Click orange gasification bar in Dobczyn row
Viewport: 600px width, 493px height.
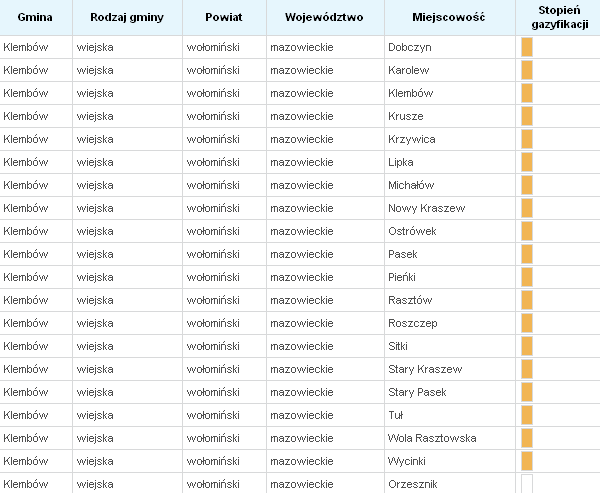pos(527,47)
